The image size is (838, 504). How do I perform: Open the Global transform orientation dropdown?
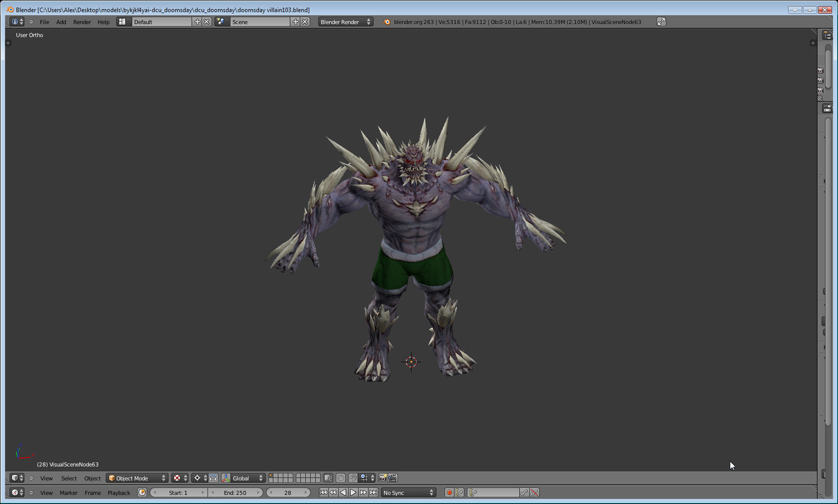tap(247, 478)
